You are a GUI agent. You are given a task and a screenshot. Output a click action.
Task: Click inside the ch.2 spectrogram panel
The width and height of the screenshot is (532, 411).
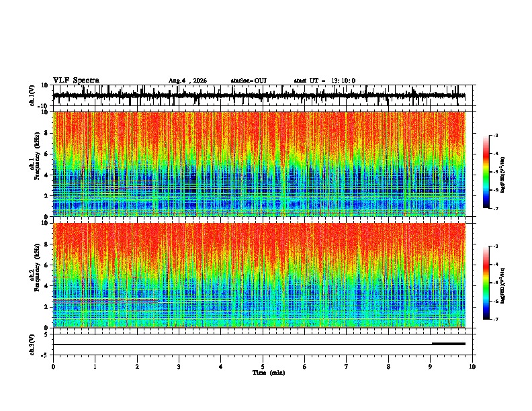[259, 275]
